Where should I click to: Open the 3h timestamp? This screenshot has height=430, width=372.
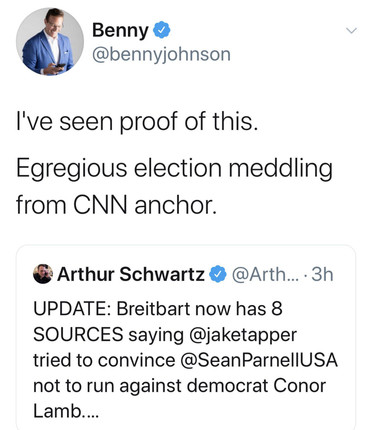(322, 274)
